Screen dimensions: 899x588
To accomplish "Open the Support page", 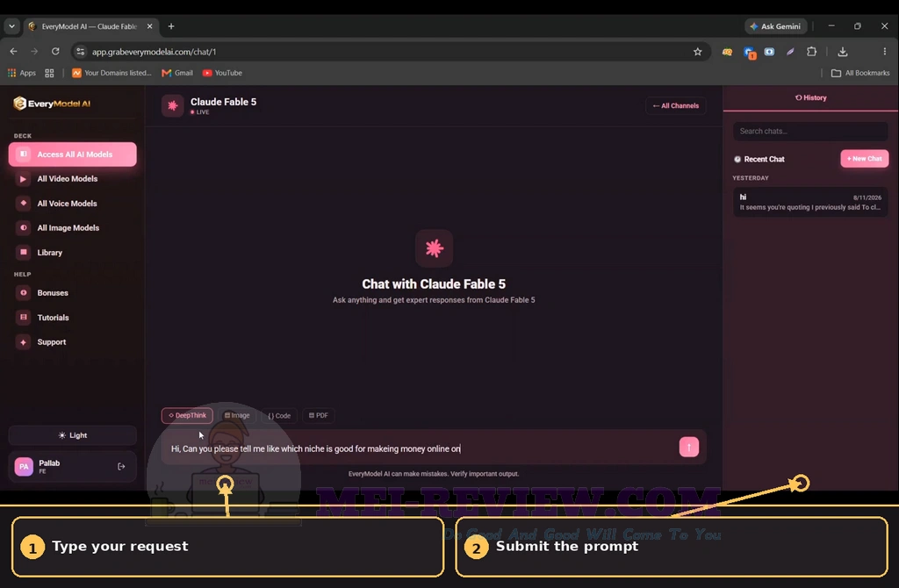I will tap(72, 342).
